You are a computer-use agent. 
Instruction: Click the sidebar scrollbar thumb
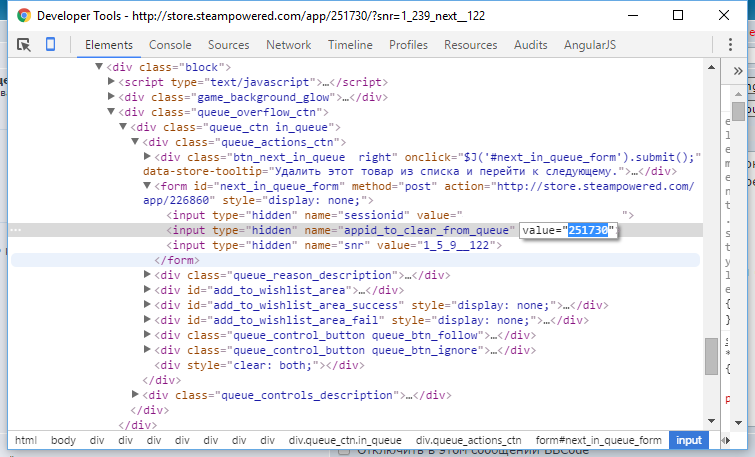(x=738, y=111)
